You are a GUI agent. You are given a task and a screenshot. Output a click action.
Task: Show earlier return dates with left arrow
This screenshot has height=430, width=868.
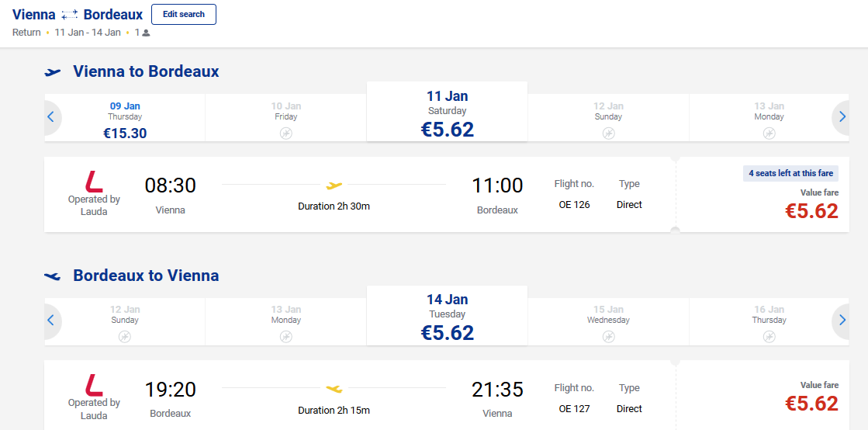pos(51,321)
